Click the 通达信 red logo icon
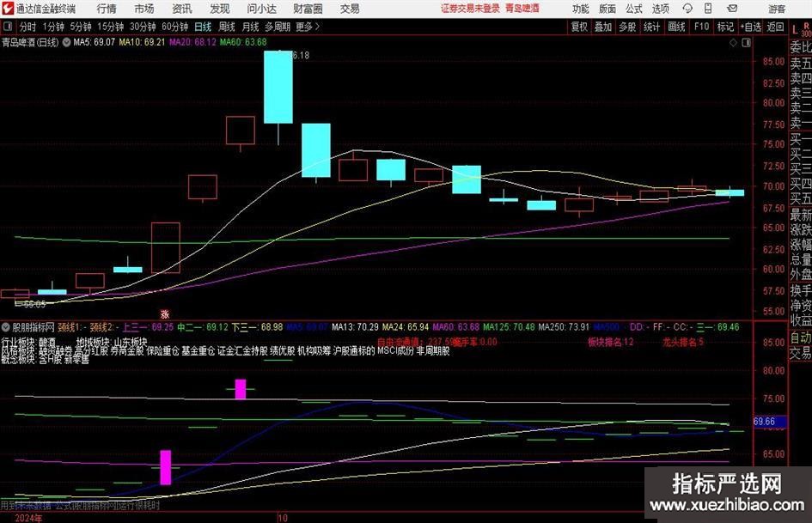This screenshot has height=523, width=812. tap(8, 9)
